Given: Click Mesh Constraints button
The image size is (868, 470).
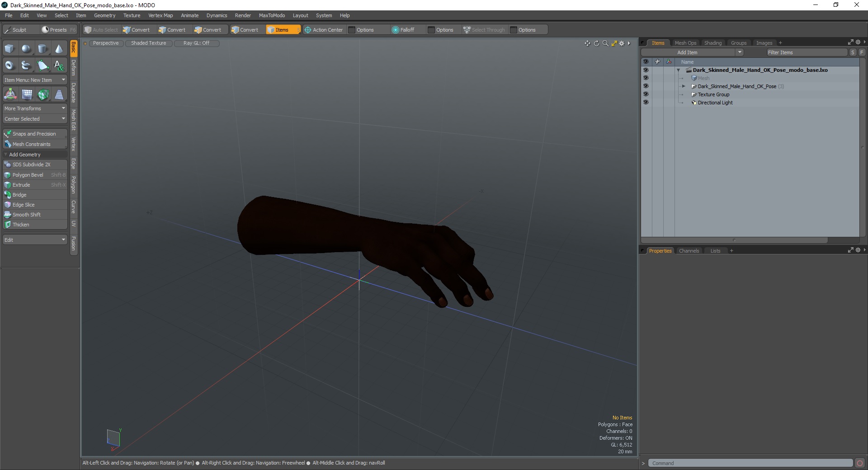Looking at the screenshot, I should [35, 144].
